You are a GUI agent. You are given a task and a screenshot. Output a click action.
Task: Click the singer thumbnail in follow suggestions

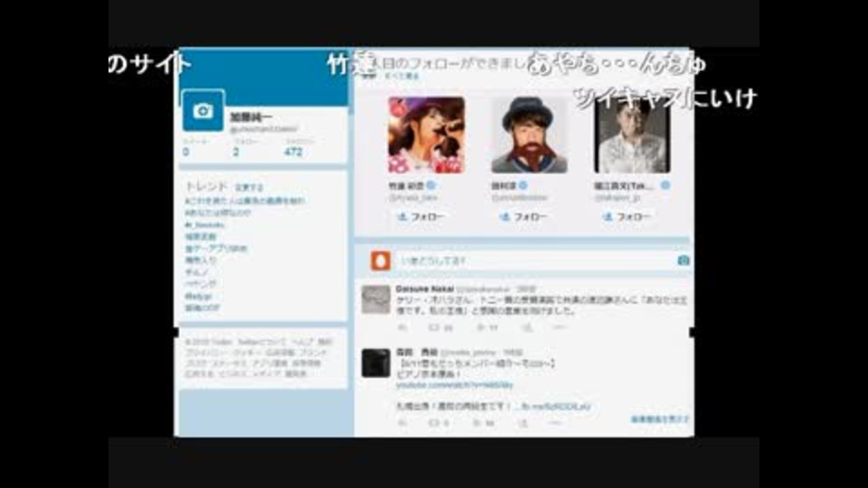pyautogui.click(x=426, y=135)
